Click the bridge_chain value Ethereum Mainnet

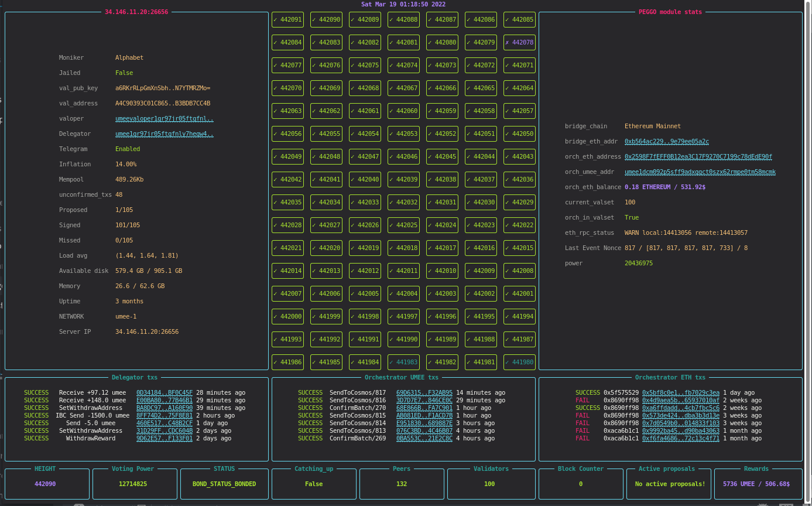(653, 126)
